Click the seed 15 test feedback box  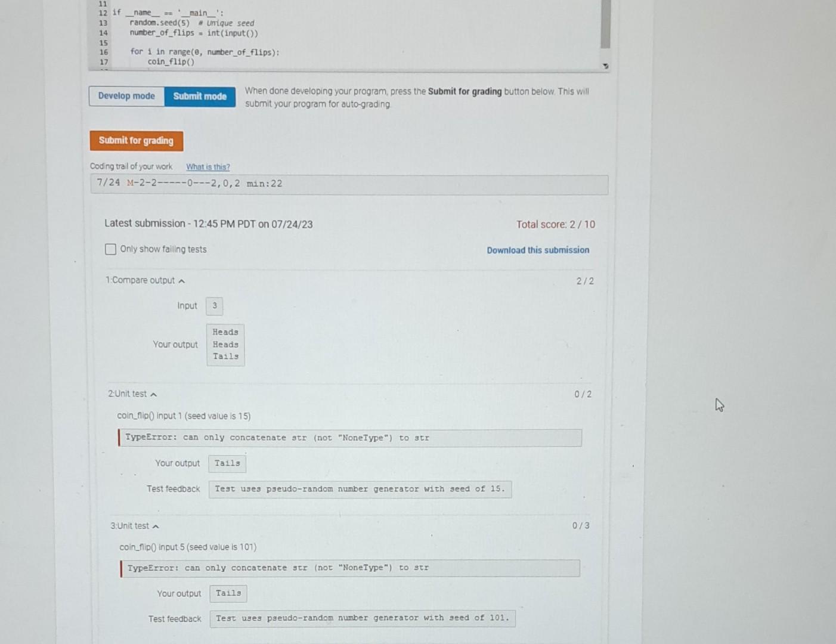[359, 488]
